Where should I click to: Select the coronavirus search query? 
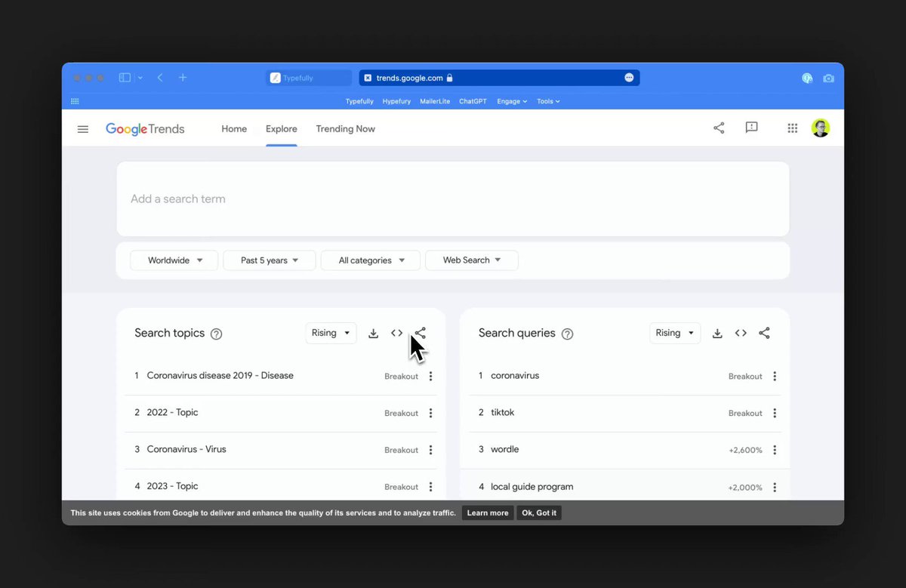coord(515,376)
